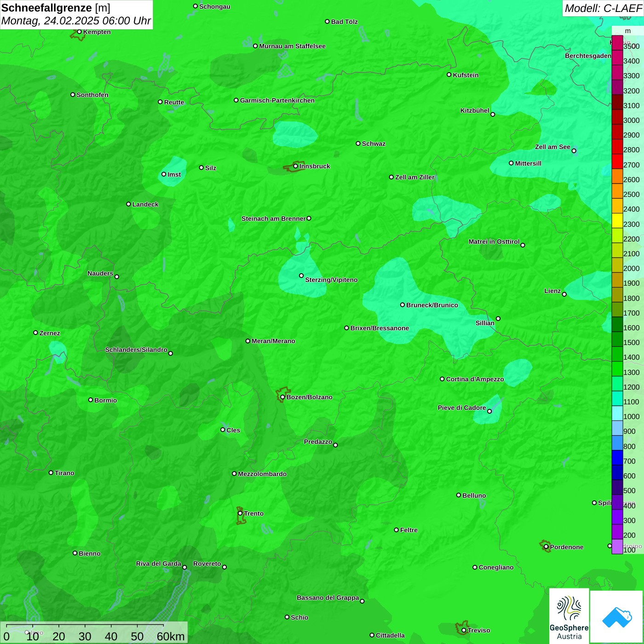Click the Schlanders/Silandro label
Viewport: 644px width, 644px height.
click(136, 350)
